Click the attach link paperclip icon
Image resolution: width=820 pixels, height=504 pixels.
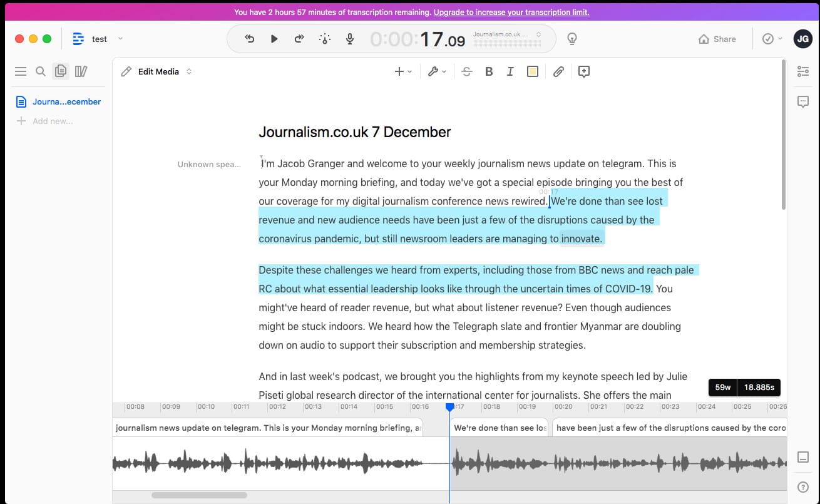click(558, 71)
